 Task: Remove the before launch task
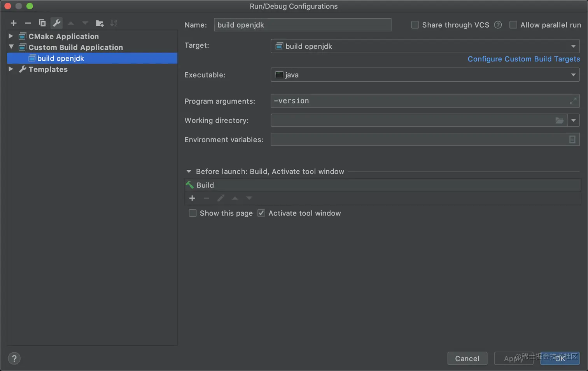[206, 198]
